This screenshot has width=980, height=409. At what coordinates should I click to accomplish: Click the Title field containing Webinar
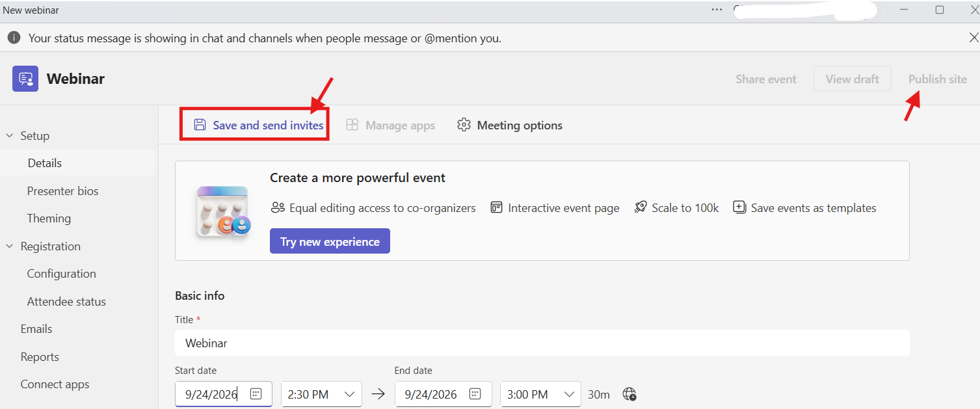[x=542, y=343]
